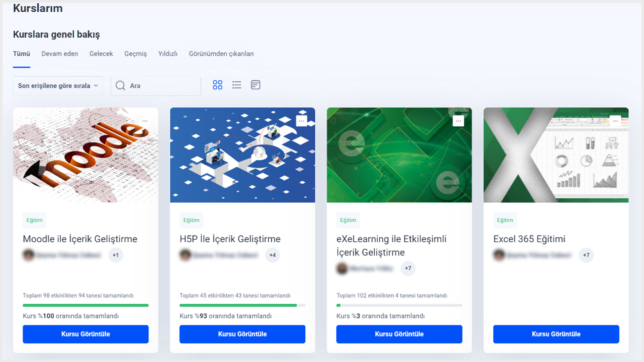Open three-dot menu on H5P course card
644x362 pixels.
pyautogui.click(x=302, y=121)
